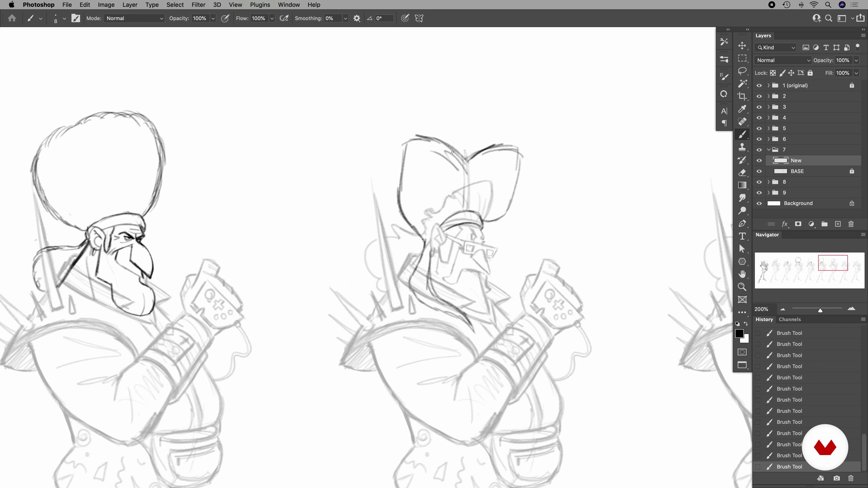The height and width of the screenshot is (488, 868).
Task: Open the Smoothing dropdown arrow
Action: 345,19
